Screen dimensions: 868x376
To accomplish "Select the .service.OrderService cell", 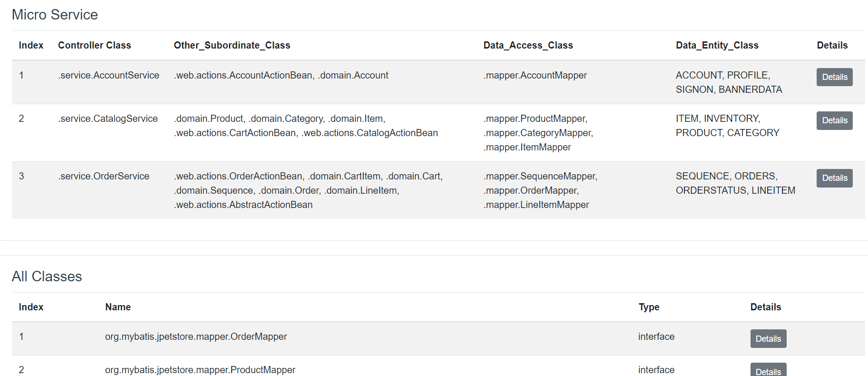I will coord(104,176).
